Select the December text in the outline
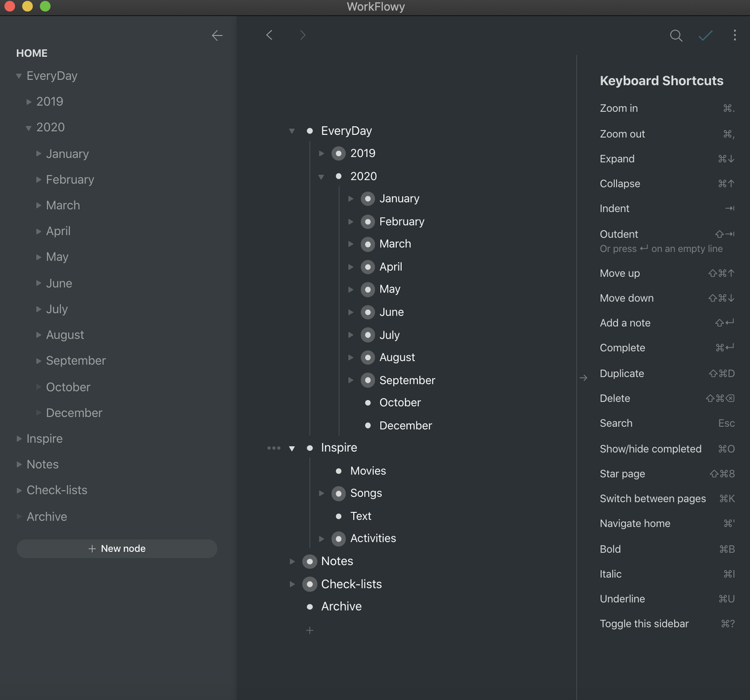The width and height of the screenshot is (750, 700). point(406,426)
